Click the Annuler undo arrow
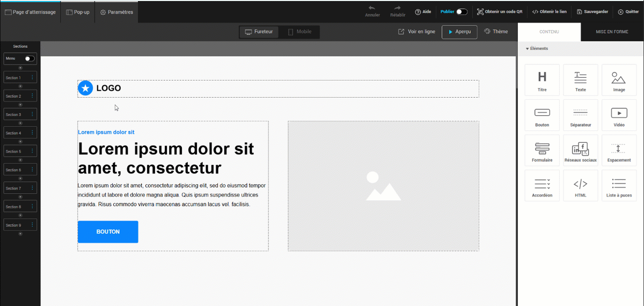The image size is (644, 306). (x=372, y=9)
